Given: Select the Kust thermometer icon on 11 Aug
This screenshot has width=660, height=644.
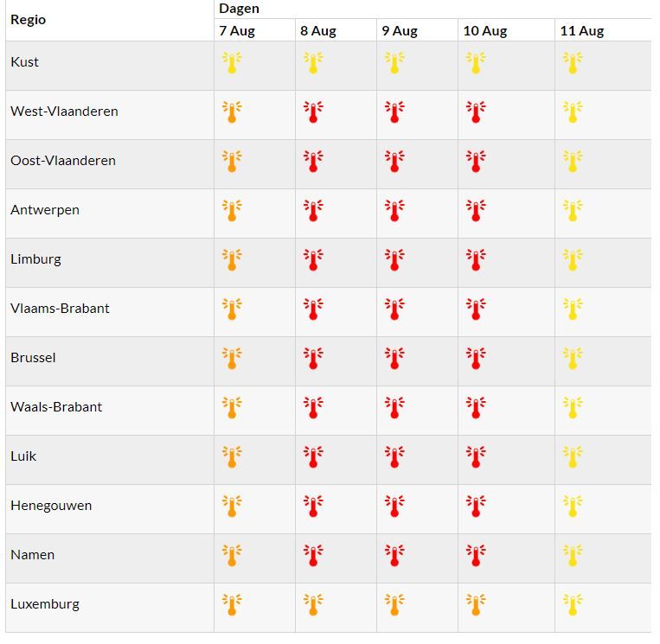Looking at the screenshot, I should tap(572, 63).
